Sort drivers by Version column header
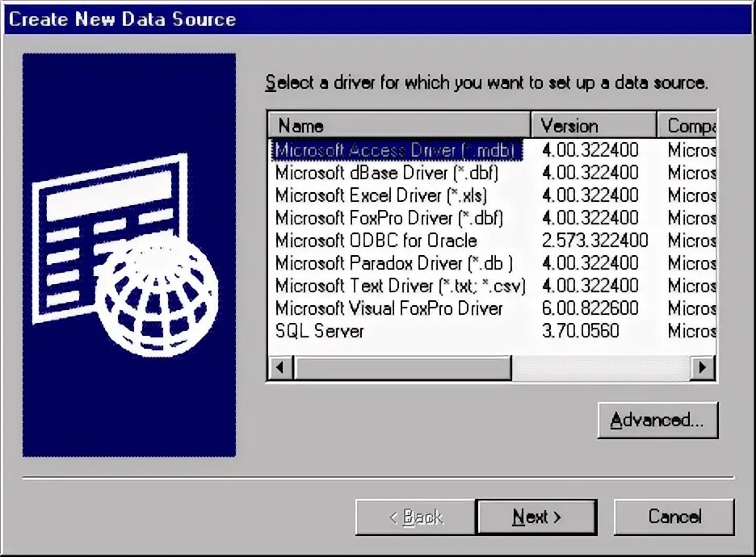756x557 pixels. pyautogui.click(x=594, y=126)
